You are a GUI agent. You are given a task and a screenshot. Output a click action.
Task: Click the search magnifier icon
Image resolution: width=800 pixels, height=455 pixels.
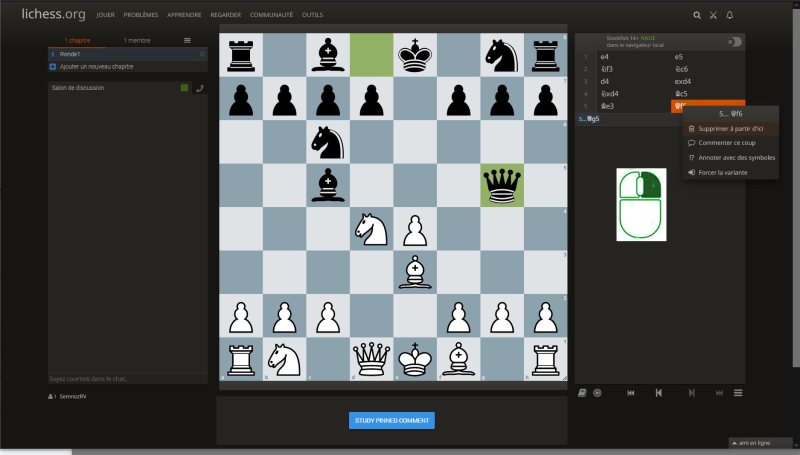click(697, 16)
